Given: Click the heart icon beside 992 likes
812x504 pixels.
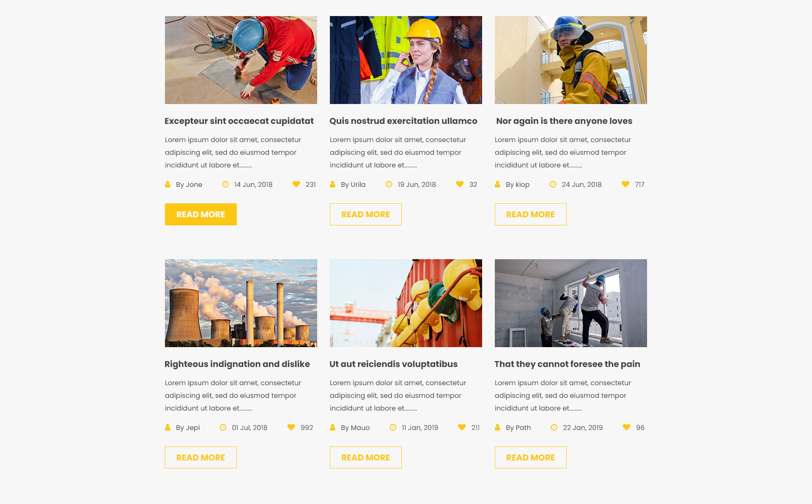Looking at the screenshot, I should tap(291, 427).
